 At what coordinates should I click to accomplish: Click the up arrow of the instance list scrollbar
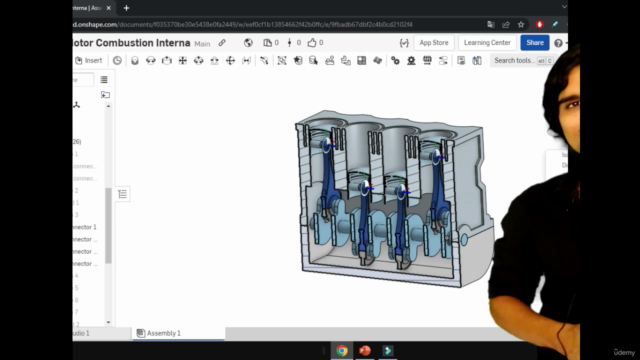pyautogui.click(x=108, y=106)
